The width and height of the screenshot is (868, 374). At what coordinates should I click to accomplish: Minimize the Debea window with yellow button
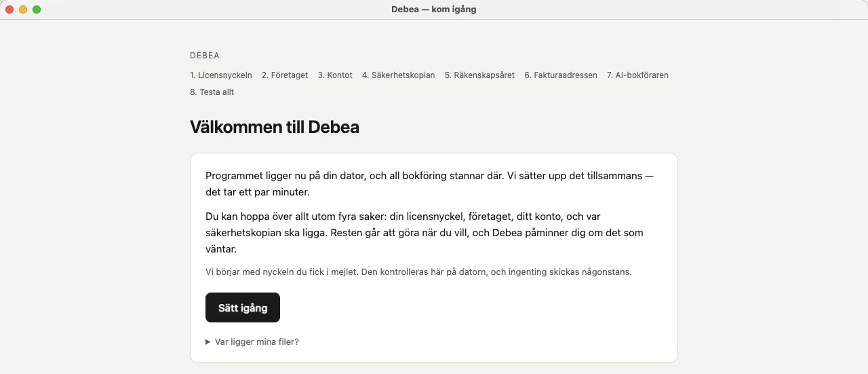tap(23, 10)
